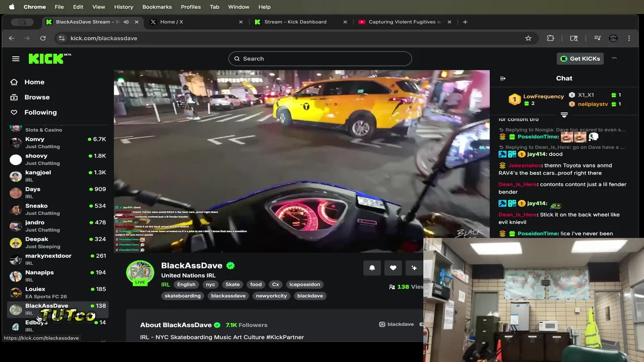
Task: Open Deepak channel in sidebar
Action: point(58,242)
